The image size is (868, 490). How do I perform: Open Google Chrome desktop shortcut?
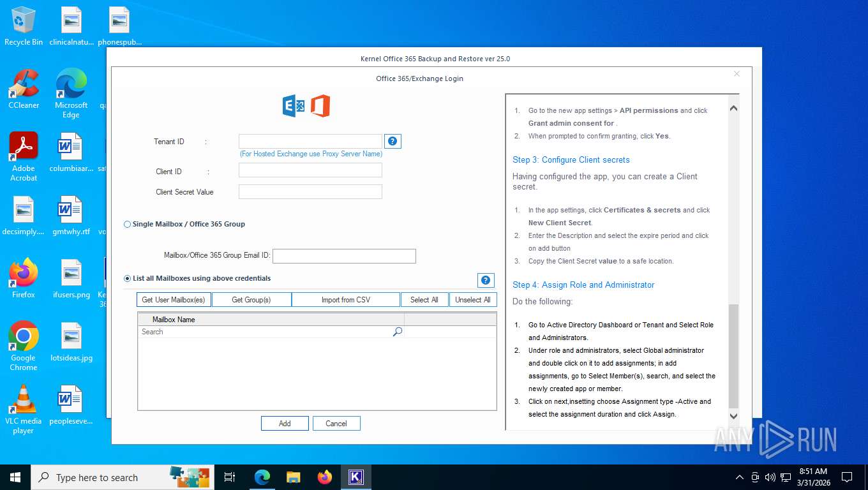coord(24,346)
